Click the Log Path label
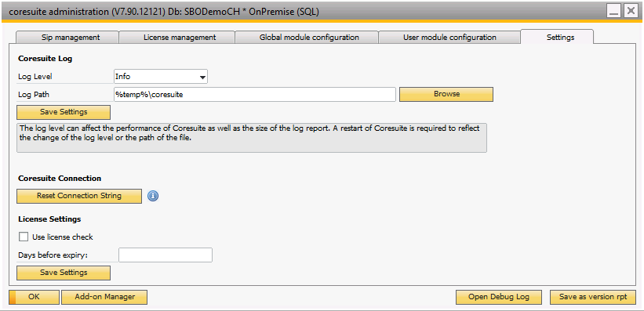This screenshot has width=644, height=311. (34, 94)
